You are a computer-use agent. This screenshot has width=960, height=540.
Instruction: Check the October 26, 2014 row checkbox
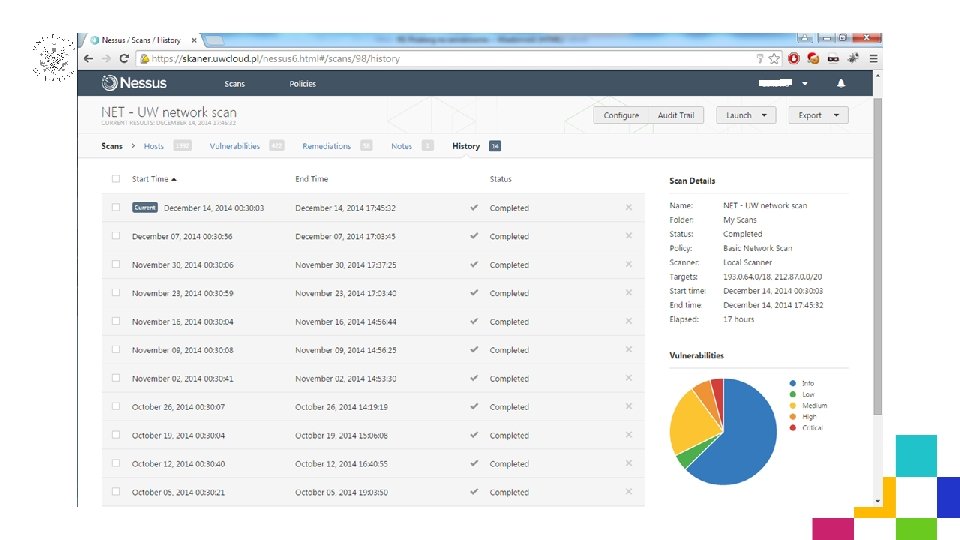(116, 407)
